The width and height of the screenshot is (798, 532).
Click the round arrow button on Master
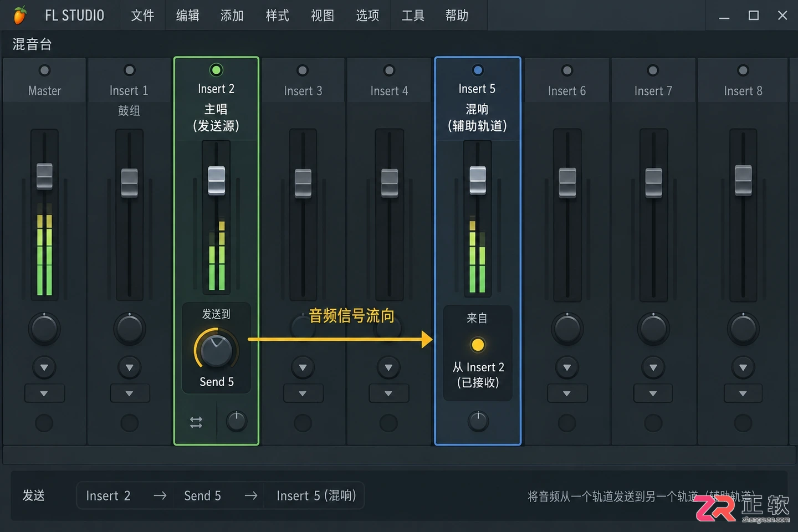pos(44,367)
